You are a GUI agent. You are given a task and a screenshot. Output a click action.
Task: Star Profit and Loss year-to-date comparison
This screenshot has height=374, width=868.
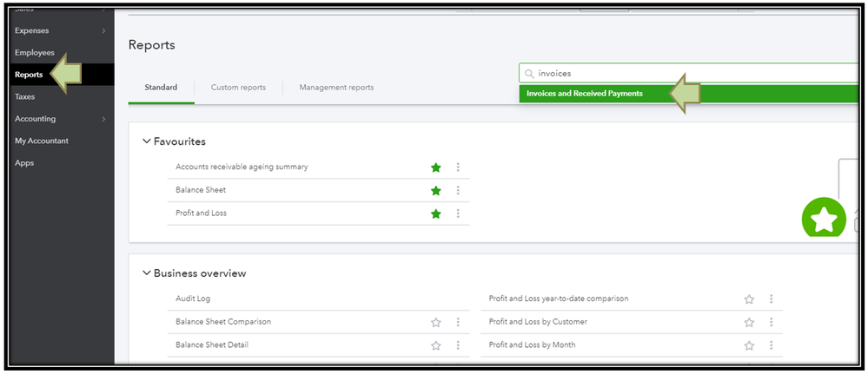pyautogui.click(x=749, y=299)
